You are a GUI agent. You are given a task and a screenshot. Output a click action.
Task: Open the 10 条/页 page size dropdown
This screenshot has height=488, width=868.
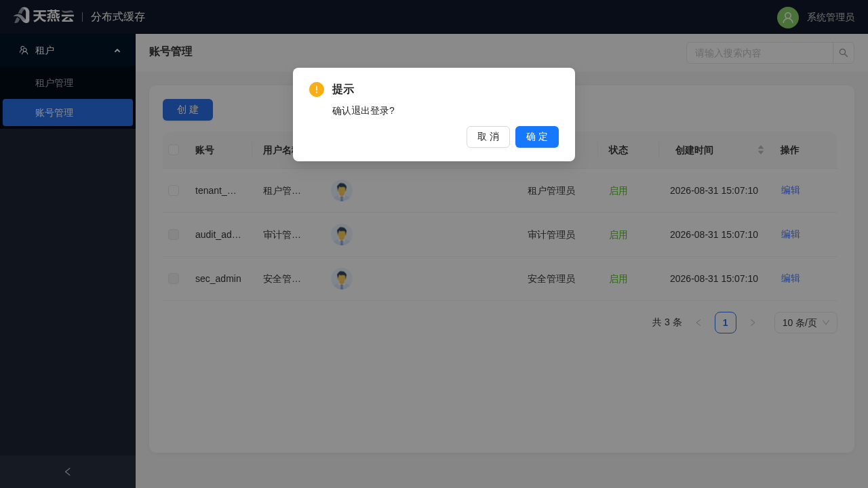pos(806,323)
